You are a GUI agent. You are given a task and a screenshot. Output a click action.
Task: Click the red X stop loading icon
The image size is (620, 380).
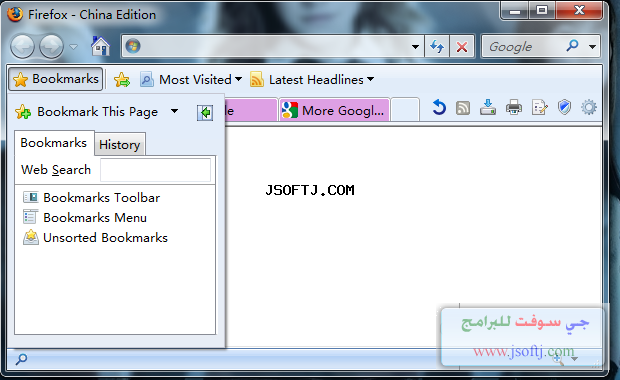click(462, 47)
